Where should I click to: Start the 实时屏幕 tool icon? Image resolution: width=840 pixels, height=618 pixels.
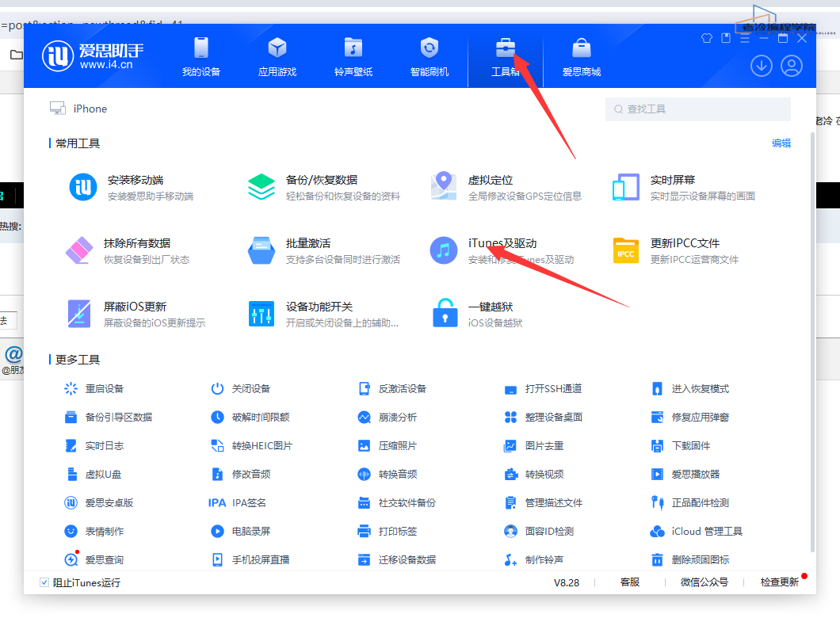coord(626,187)
